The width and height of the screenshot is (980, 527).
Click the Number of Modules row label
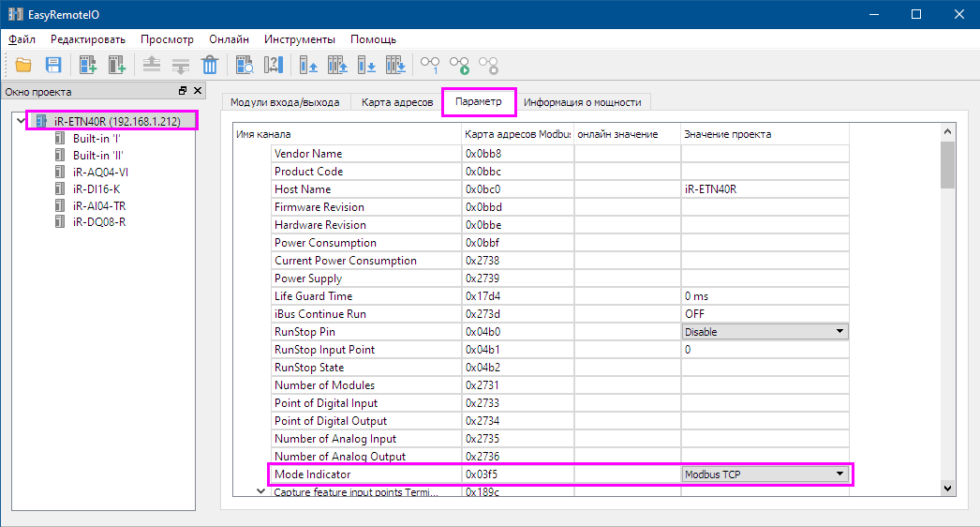pos(325,384)
